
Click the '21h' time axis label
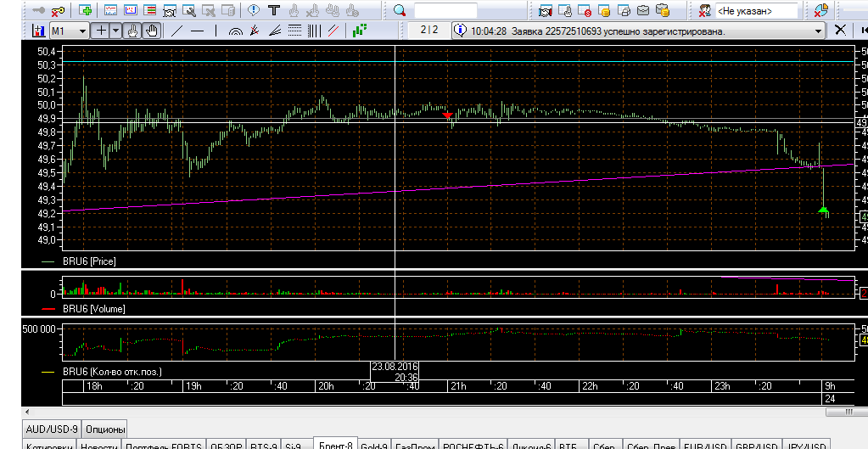tap(458, 386)
